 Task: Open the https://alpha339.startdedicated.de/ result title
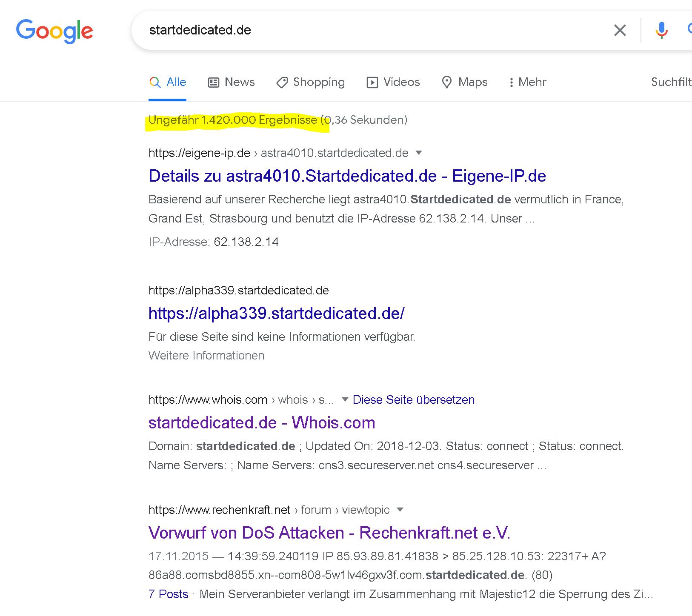[x=277, y=313]
